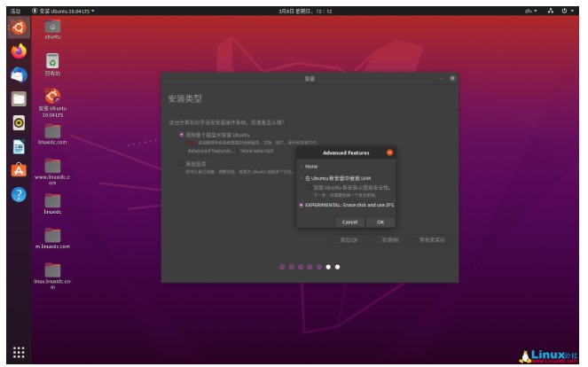The height and width of the screenshot is (367, 588).
Task: Tick the encrypt new Ubuntu installation checkbox
Action: (x=309, y=187)
